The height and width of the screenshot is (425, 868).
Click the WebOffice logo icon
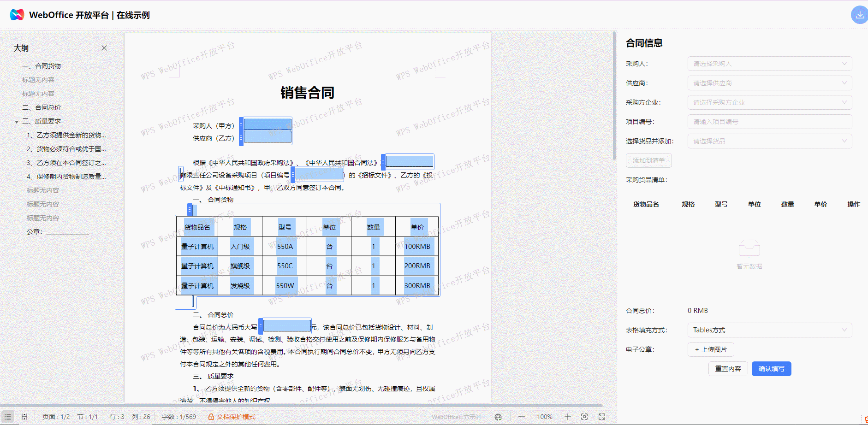pos(17,15)
